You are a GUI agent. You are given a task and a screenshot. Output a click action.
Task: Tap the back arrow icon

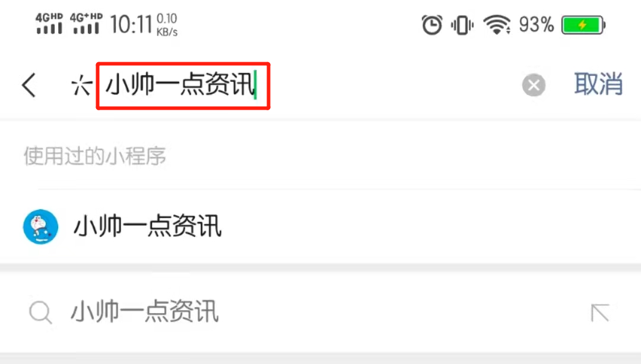pos(28,85)
